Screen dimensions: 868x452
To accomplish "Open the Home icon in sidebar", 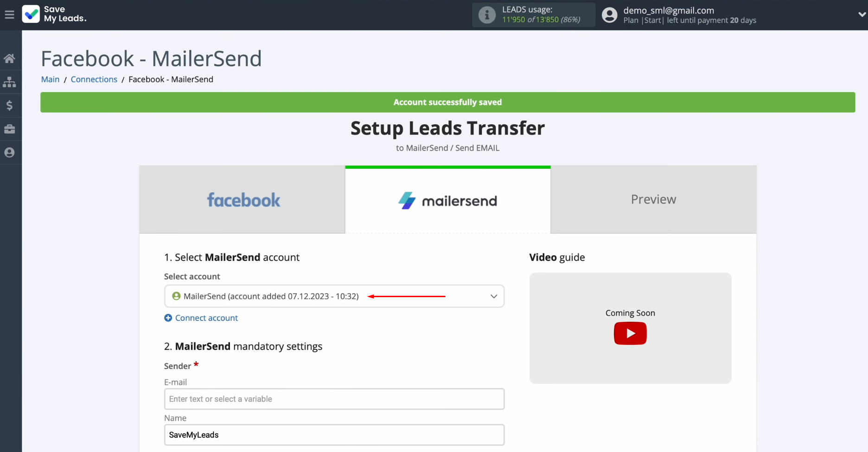I will (9, 58).
